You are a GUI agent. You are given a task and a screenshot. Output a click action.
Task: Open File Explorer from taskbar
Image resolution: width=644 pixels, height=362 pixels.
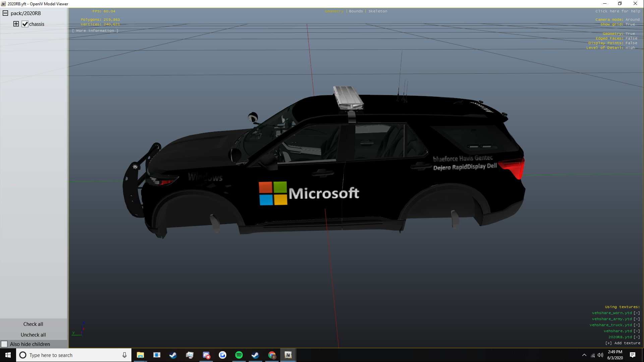[x=140, y=355]
